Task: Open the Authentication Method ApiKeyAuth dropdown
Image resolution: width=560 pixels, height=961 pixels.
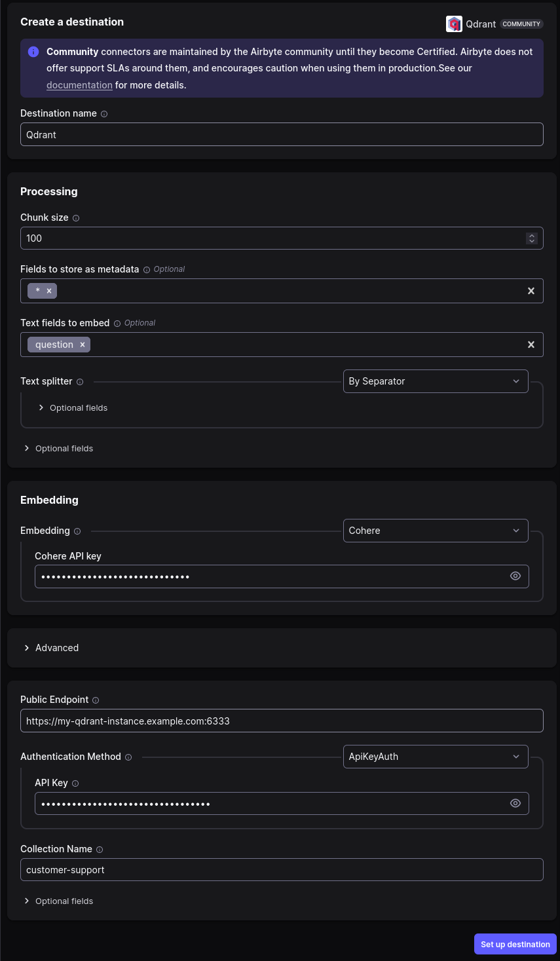Action: pyautogui.click(x=436, y=757)
